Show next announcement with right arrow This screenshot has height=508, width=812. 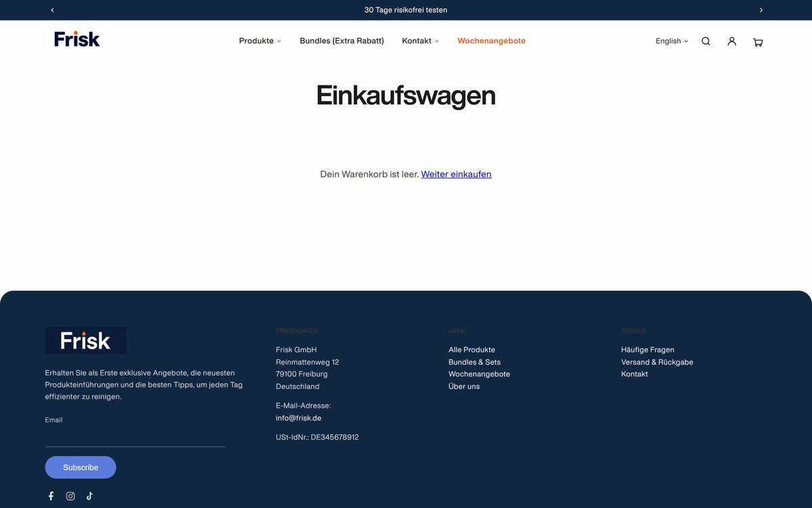pyautogui.click(x=761, y=10)
